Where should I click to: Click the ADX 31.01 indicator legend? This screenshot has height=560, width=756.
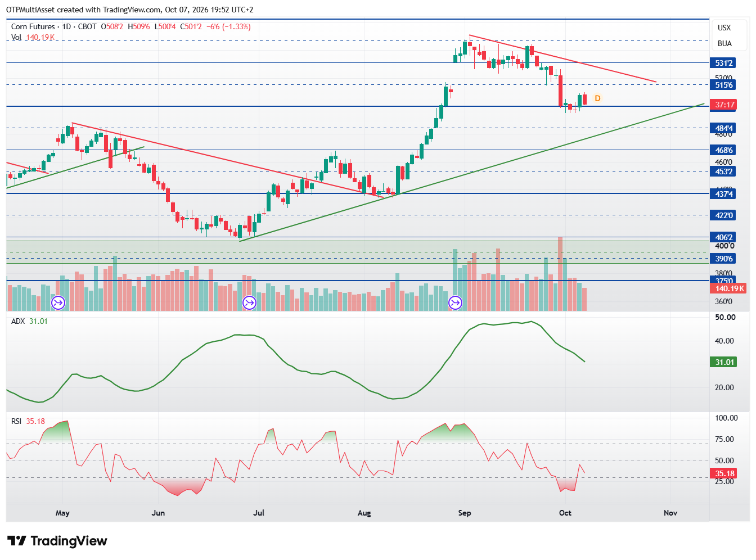coord(30,321)
